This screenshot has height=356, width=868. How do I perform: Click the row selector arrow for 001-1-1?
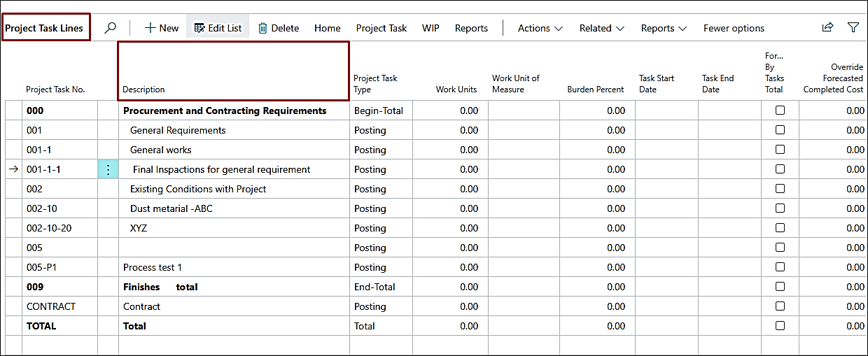coord(13,169)
